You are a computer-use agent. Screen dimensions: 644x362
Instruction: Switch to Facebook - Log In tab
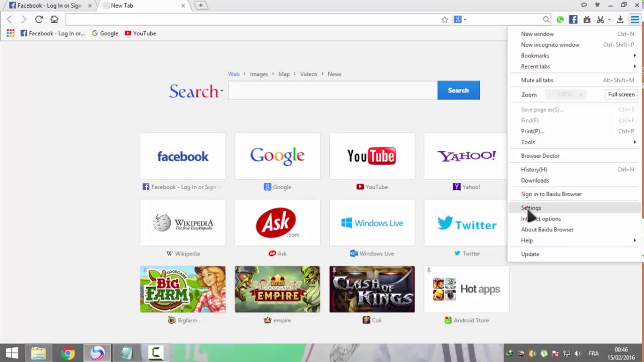pos(48,6)
